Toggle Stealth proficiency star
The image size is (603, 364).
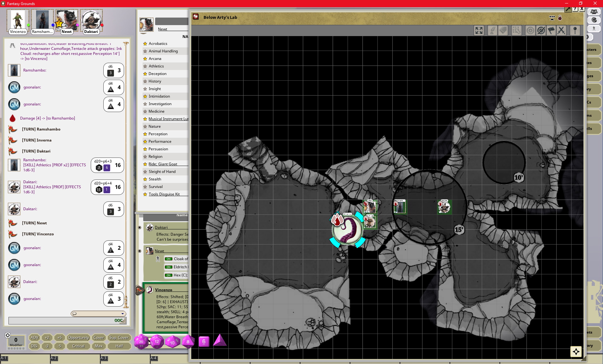[145, 179]
